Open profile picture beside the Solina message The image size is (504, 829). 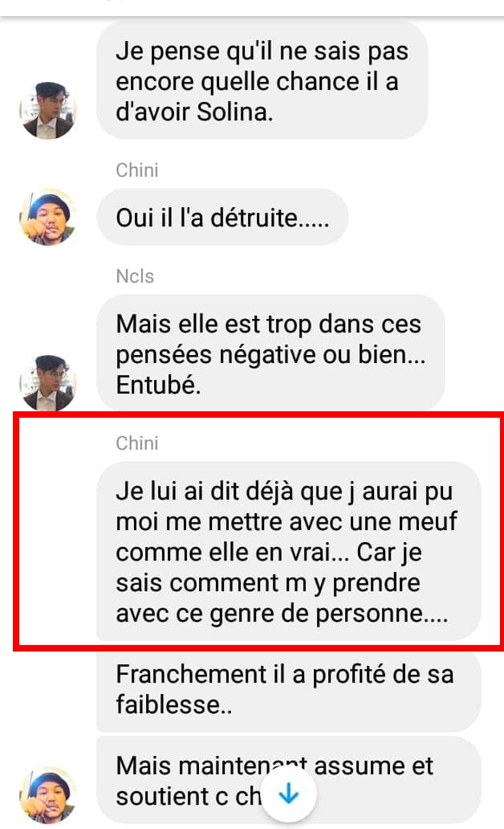[x=48, y=111]
